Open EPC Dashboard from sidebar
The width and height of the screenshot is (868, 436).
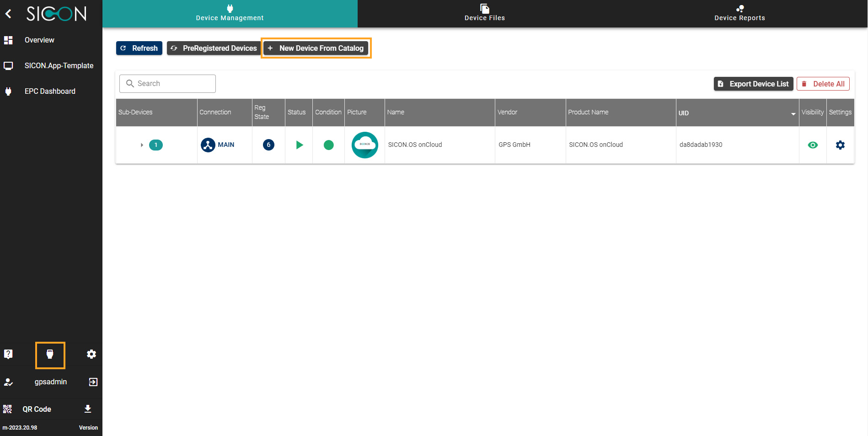coord(50,91)
